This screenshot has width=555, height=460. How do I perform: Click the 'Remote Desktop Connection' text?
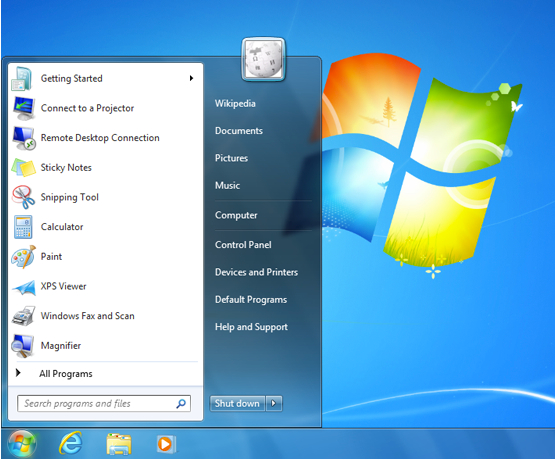point(100,138)
